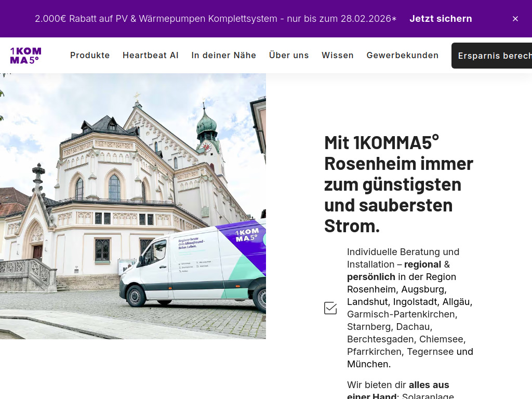Open the Produkte navigation menu
The image size is (532, 399).
pyautogui.click(x=90, y=55)
